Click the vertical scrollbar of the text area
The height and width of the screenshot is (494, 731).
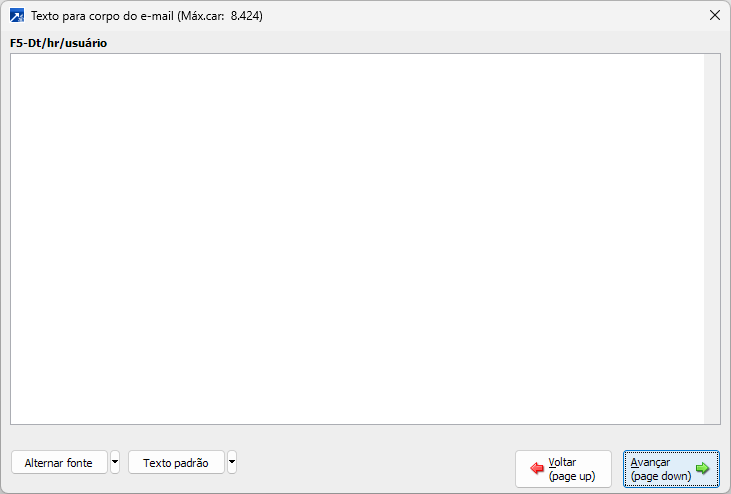712,239
